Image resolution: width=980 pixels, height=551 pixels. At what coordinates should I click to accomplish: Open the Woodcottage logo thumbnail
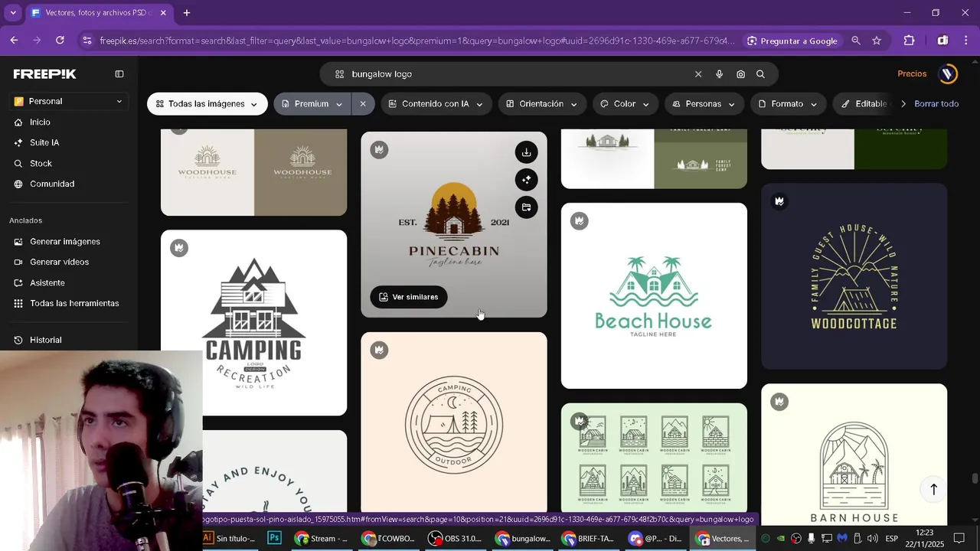coord(854,276)
